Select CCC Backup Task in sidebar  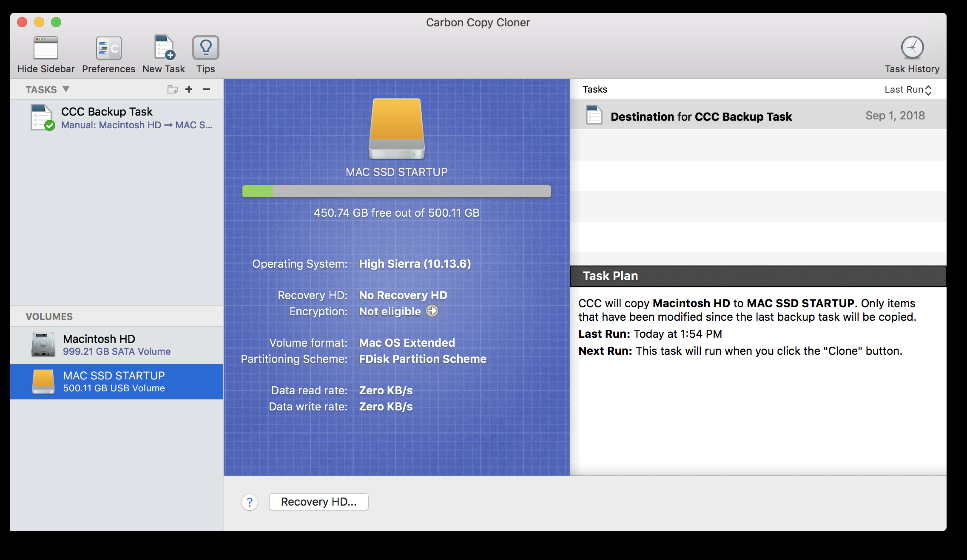(x=117, y=118)
